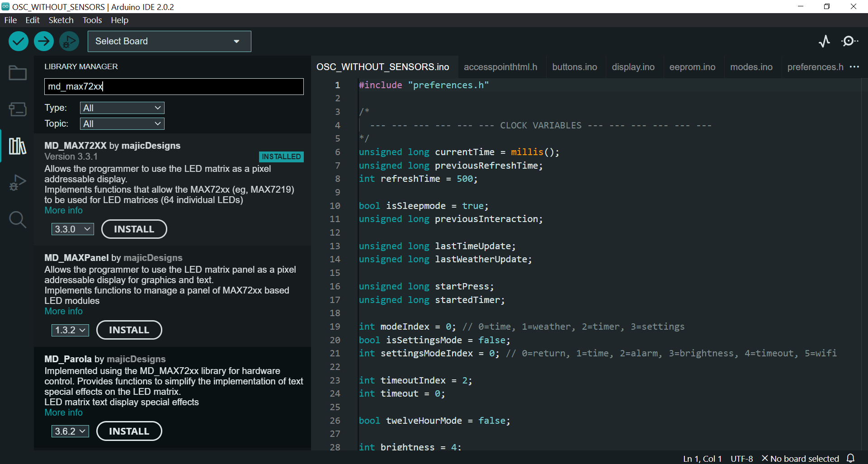Switch to the display.ino tab
Viewport: 868px width, 464px height.
(633, 67)
